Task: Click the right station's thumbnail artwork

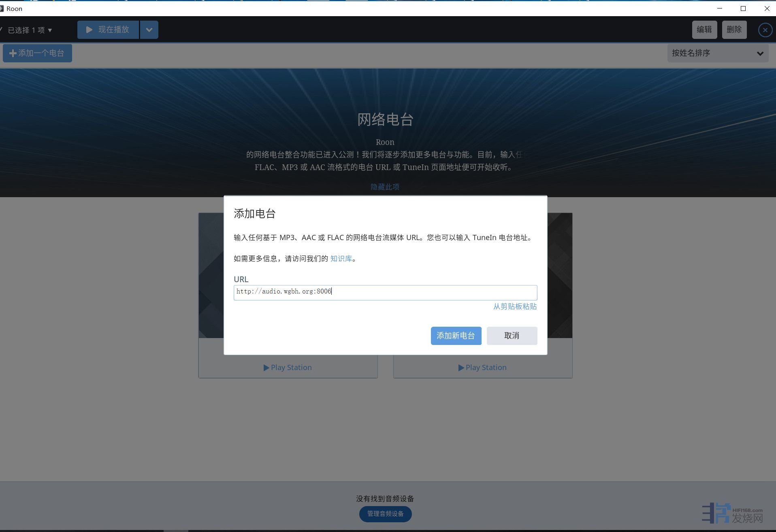Action: pos(560,275)
